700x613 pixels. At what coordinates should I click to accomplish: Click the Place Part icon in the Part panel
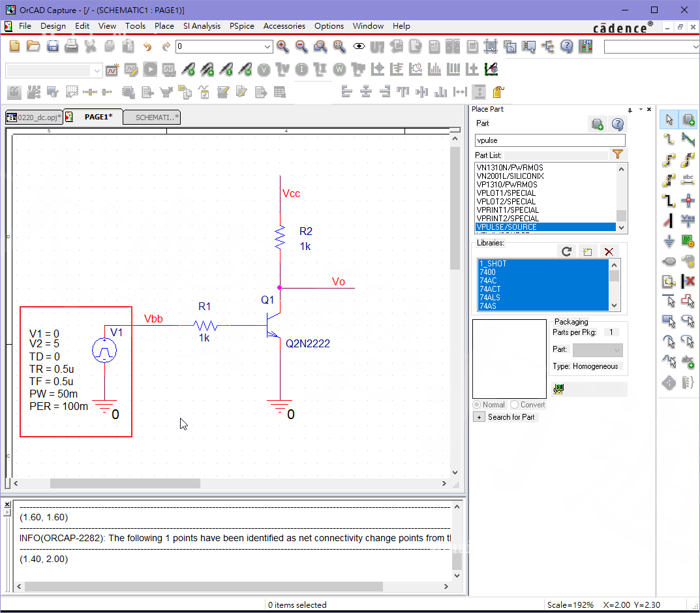pos(598,124)
